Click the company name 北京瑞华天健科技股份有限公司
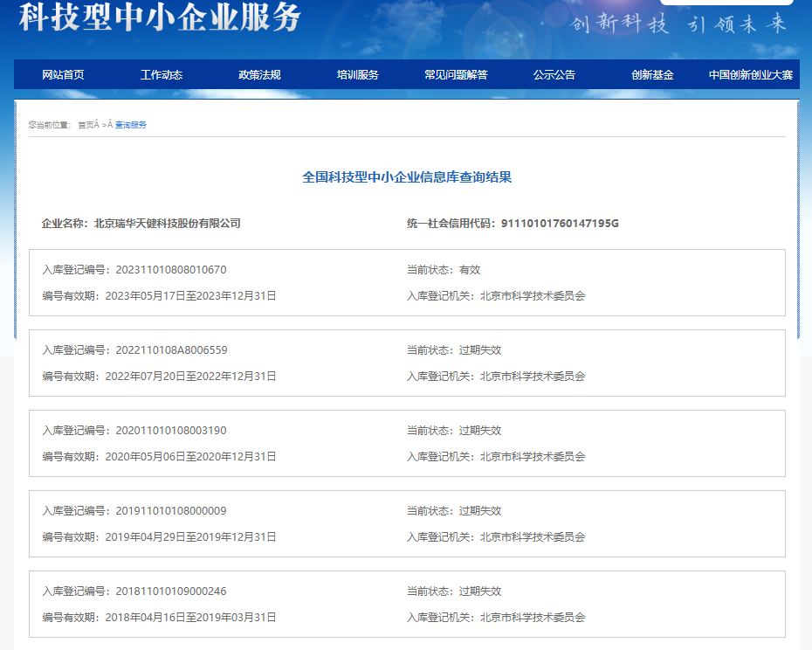This screenshot has height=650, width=812. click(x=168, y=224)
